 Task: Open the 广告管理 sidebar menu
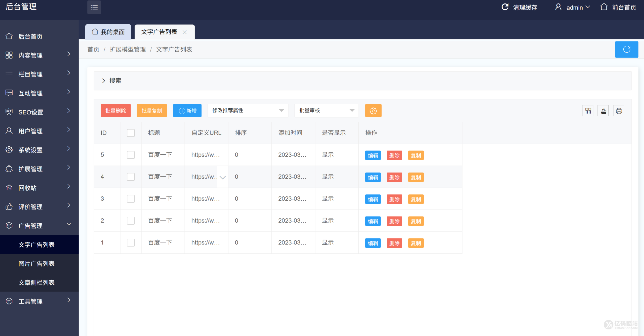(30, 226)
